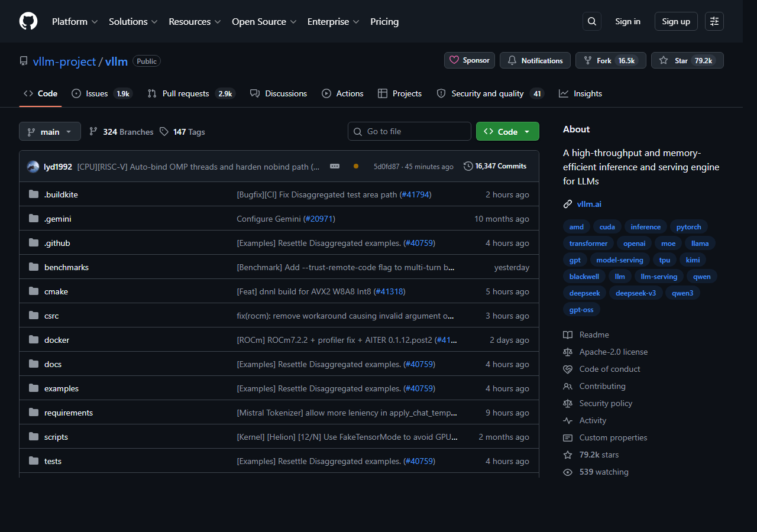Open the requirements folder

(69, 413)
